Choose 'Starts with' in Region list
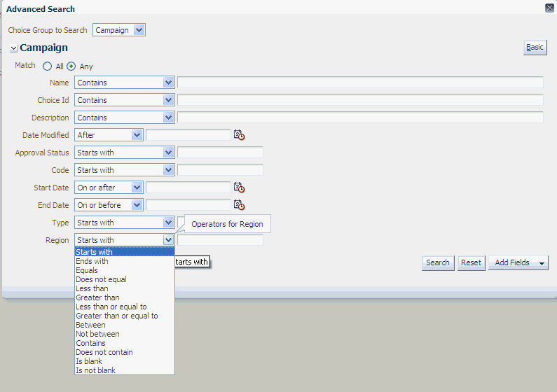The width and height of the screenshot is (557, 392). click(x=124, y=252)
